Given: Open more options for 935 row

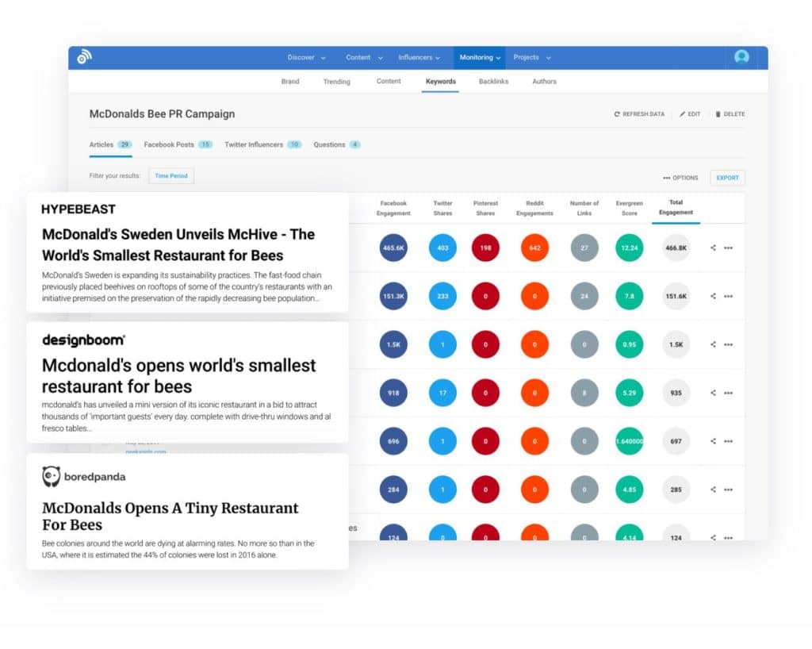Looking at the screenshot, I should pos(728,393).
